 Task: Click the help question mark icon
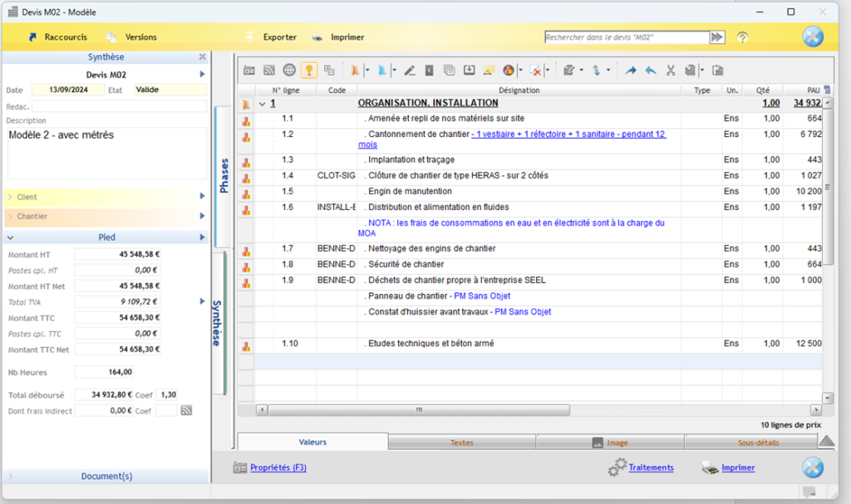tap(742, 37)
